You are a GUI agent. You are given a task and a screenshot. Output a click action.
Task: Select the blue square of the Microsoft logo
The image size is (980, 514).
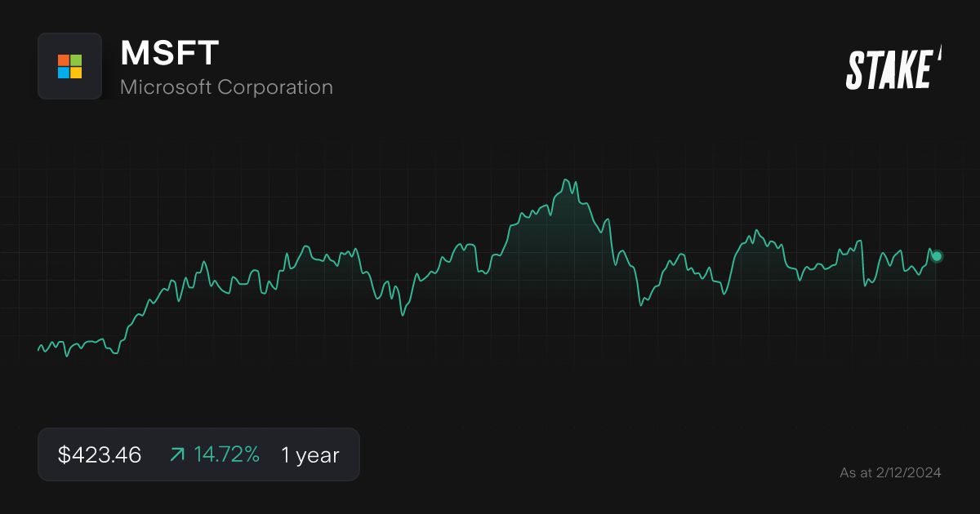tap(64, 73)
